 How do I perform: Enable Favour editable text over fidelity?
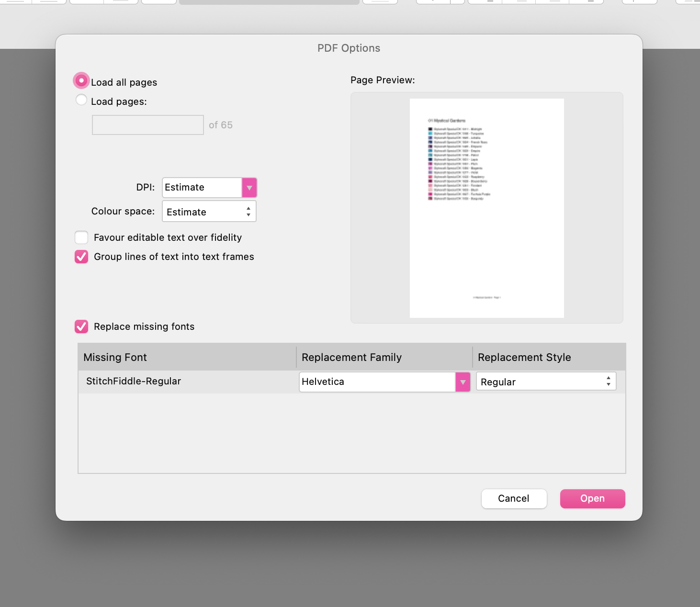click(81, 237)
